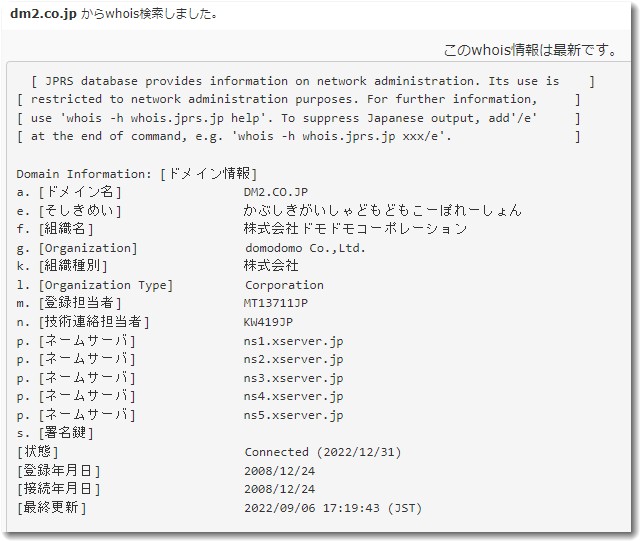Click the '[状態]' label
The height and width of the screenshot is (541, 640).
38,452
